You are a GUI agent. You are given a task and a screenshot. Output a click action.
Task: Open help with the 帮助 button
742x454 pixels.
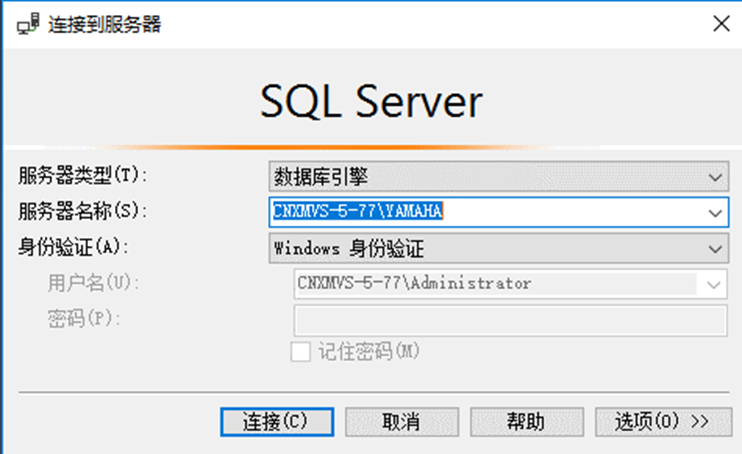click(527, 421)
